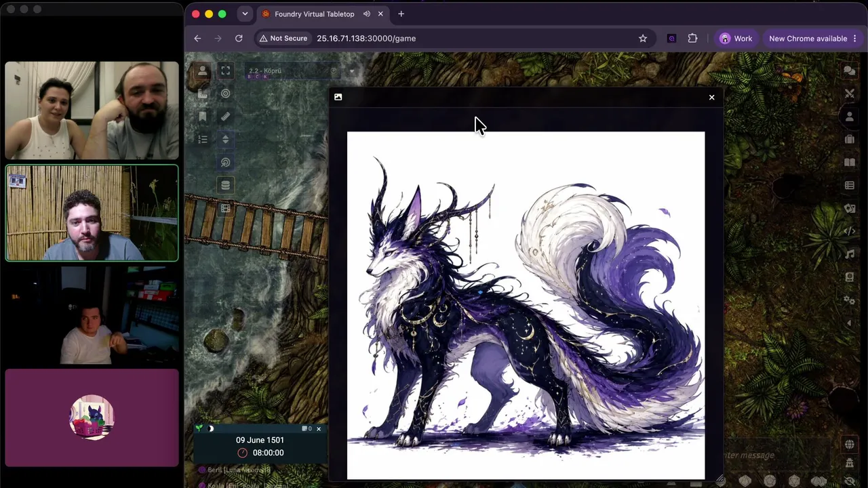Close the fox image popout window

[x=711, y=98]
